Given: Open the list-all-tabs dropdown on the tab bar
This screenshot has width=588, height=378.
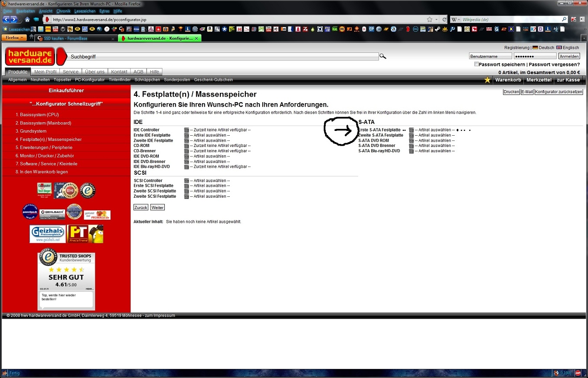Looking at the screenshot, I should 584,38.
